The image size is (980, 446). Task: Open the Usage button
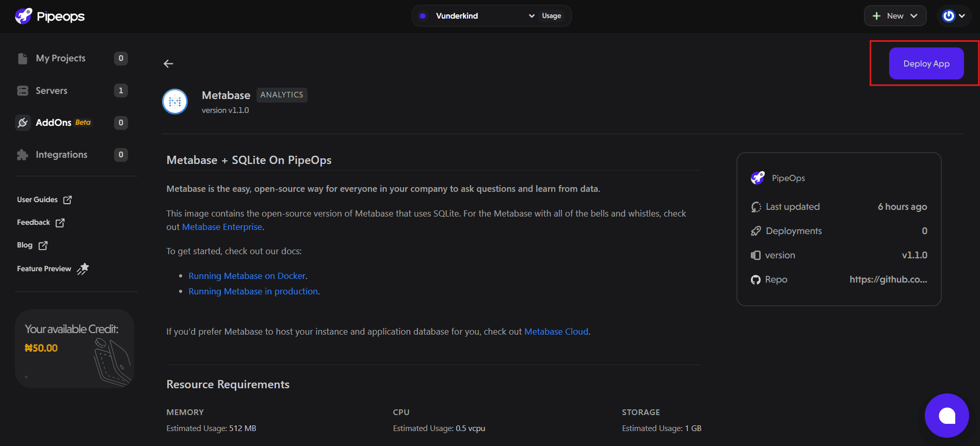551,16
